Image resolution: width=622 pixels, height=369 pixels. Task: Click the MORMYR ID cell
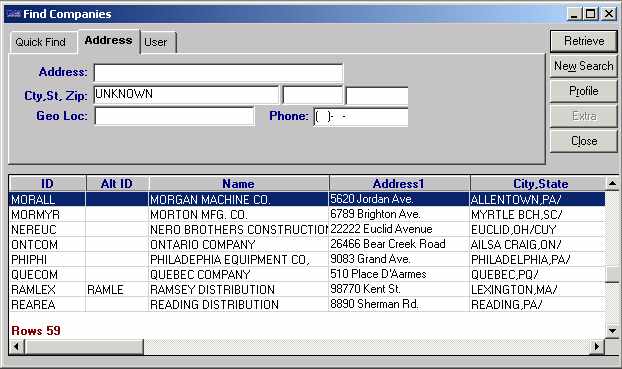[x=47, y=214]
